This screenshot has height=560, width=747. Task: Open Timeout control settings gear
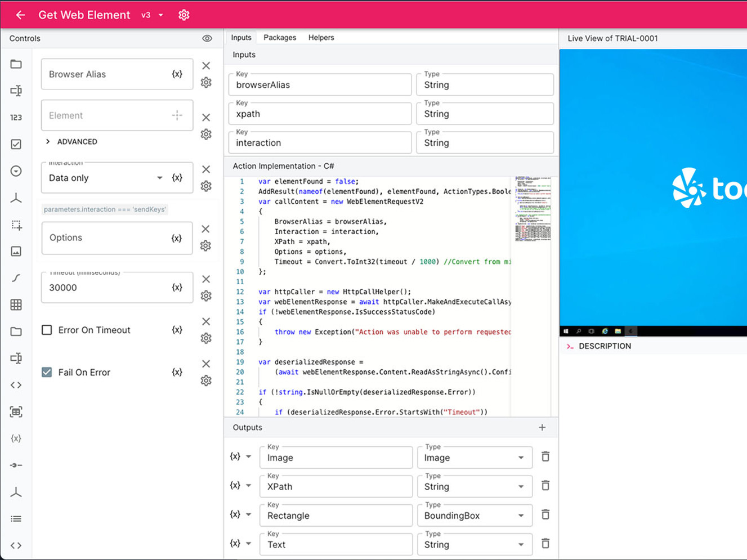(206, 295)
